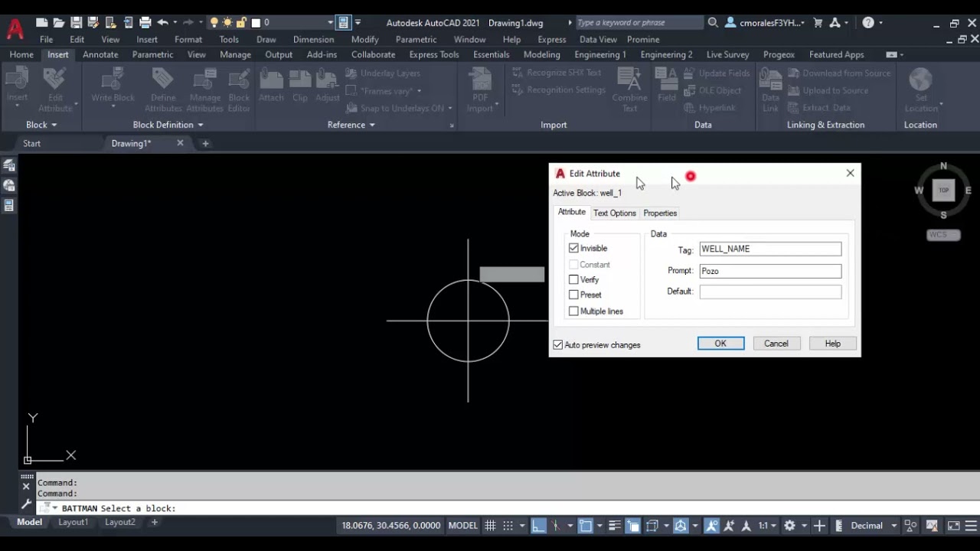Image resolution: width=980 pixels, height=551 pixels.
Task: Switch to the Properties tab in Edit Attribute
Action: click(660, 213)
